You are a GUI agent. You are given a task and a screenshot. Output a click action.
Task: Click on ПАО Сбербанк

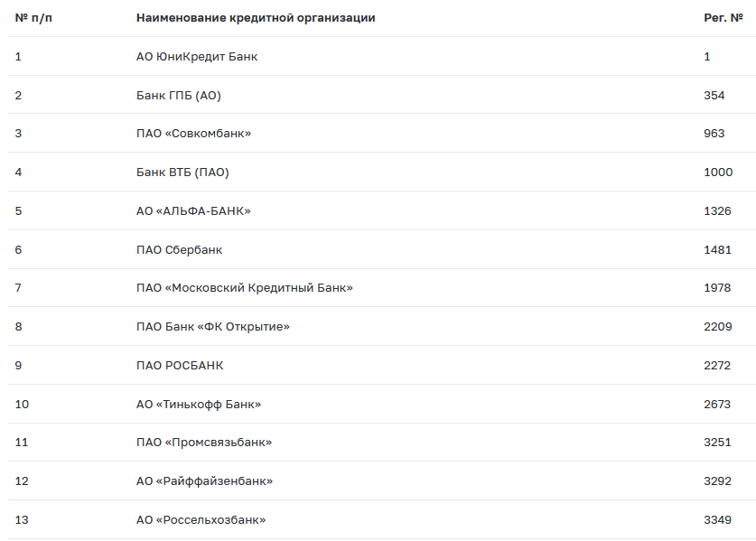click(179, 250)
